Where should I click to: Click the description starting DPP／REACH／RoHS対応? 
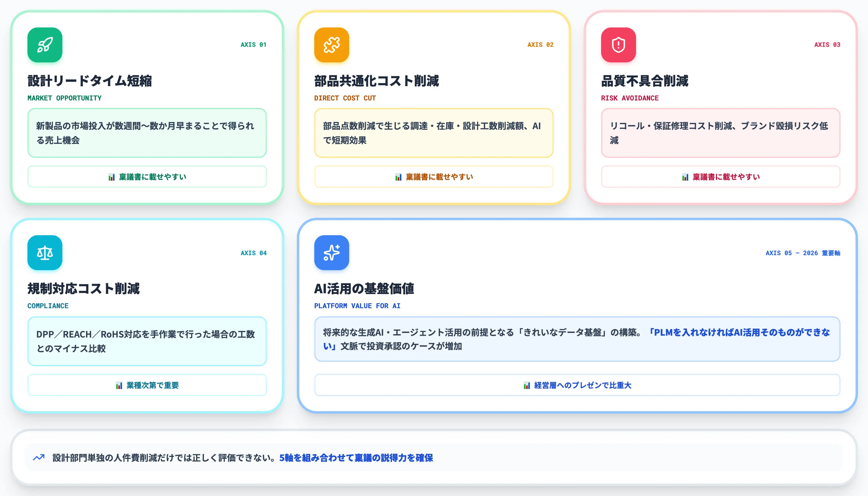pyautogui.click(x=145, y=341)
